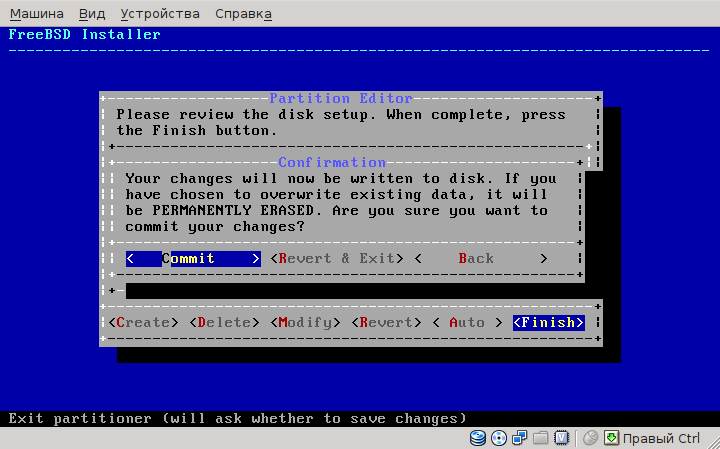Select Revert in Partition Editor bottom row
The height and width of the screenshot is (449, 720).
(x=386, y=322)
